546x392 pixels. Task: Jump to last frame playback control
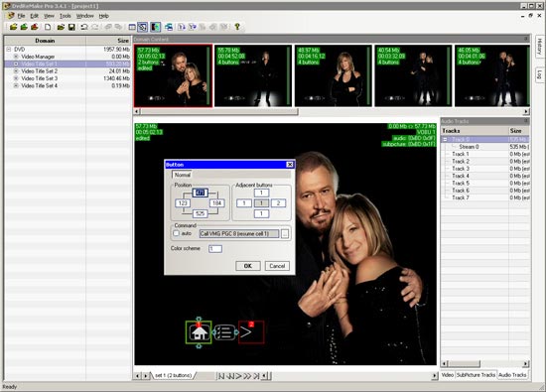click(x=256, y=376)
